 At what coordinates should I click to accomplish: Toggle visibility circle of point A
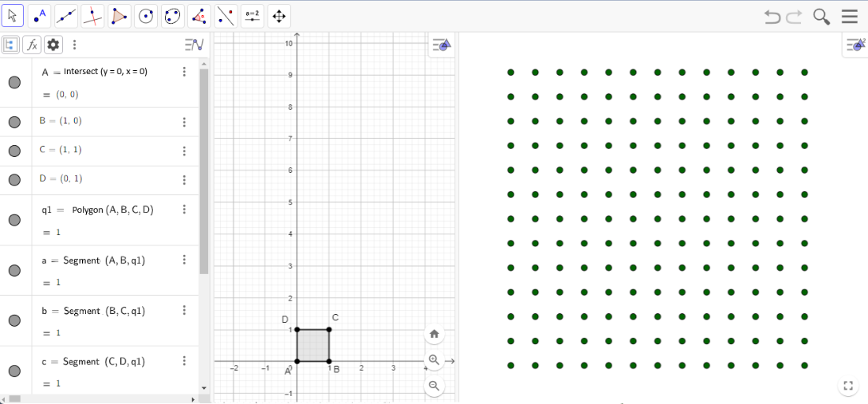[x=14, y=83]
